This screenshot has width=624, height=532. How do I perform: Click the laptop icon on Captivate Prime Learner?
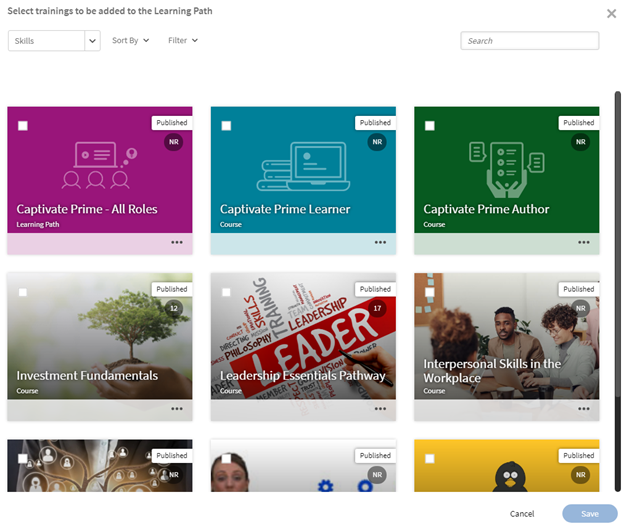[303, 166]
